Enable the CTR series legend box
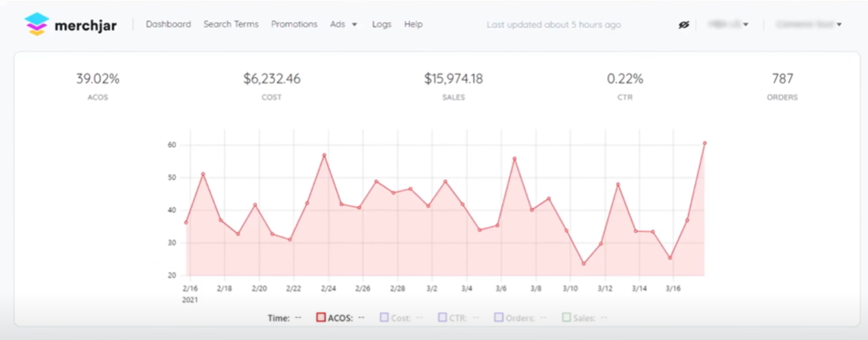 (441, 318)
